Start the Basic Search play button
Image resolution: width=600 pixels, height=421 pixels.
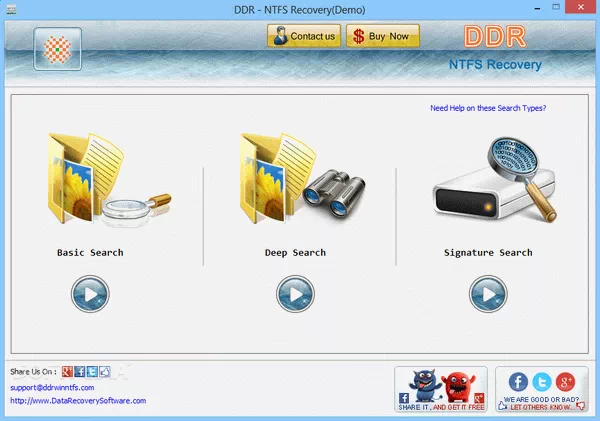pos(90,294)
